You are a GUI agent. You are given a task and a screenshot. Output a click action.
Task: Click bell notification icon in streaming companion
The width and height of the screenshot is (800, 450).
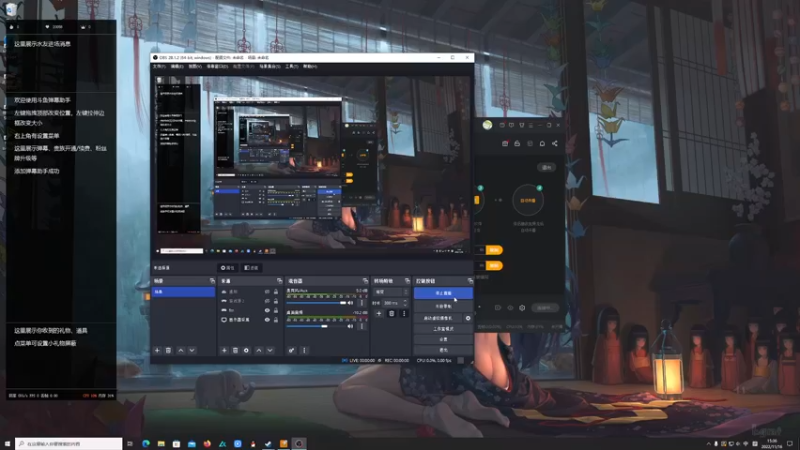[542, 143]
